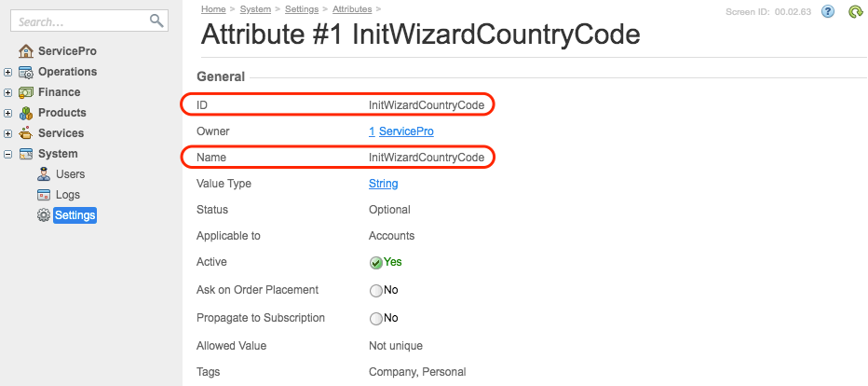Open the String value type link
The image size is (868, 386).
[x=383, y=184]
